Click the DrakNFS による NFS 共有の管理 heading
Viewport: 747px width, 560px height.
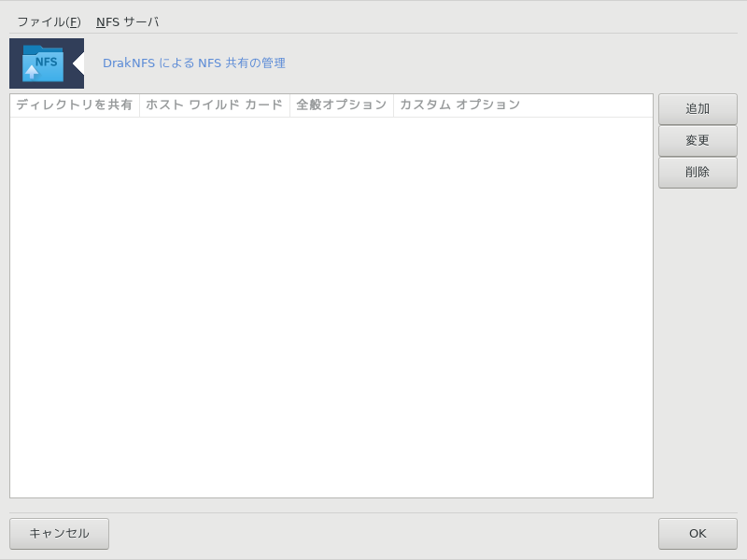click(x=194, y=63)
